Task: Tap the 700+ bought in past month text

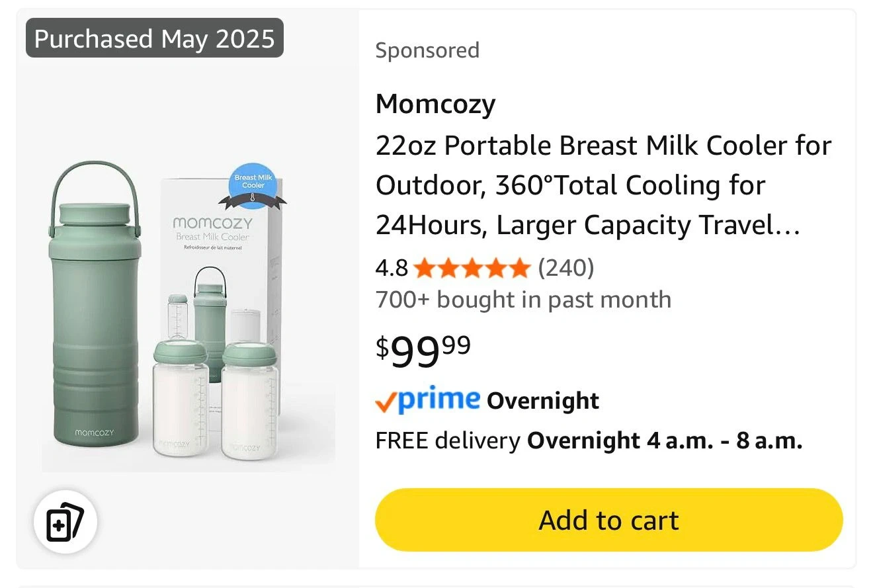Action: pyautogui.click(x=523, y=300)
